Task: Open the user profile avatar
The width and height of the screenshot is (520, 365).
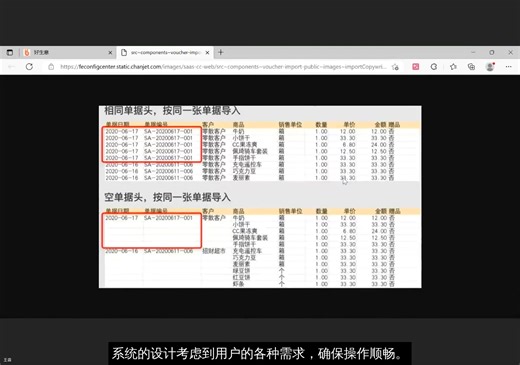Action: [x=490, y=67]
